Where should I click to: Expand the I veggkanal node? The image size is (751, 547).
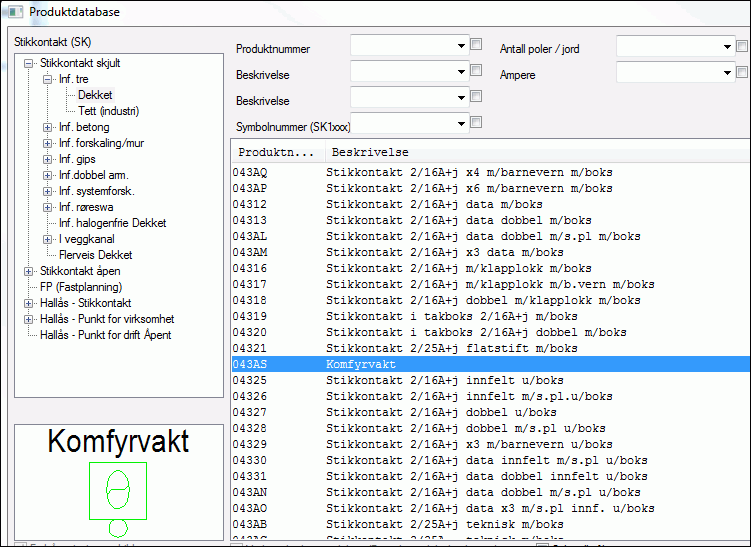[48, 239]
